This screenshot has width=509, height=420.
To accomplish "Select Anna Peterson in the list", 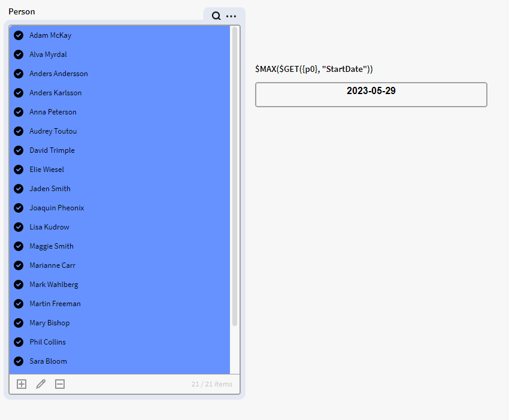I will point(53,112).
